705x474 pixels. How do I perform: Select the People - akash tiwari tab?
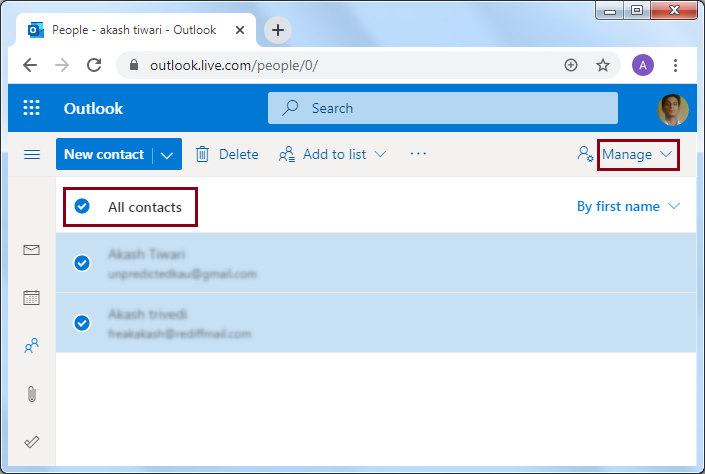click(134, 30)
